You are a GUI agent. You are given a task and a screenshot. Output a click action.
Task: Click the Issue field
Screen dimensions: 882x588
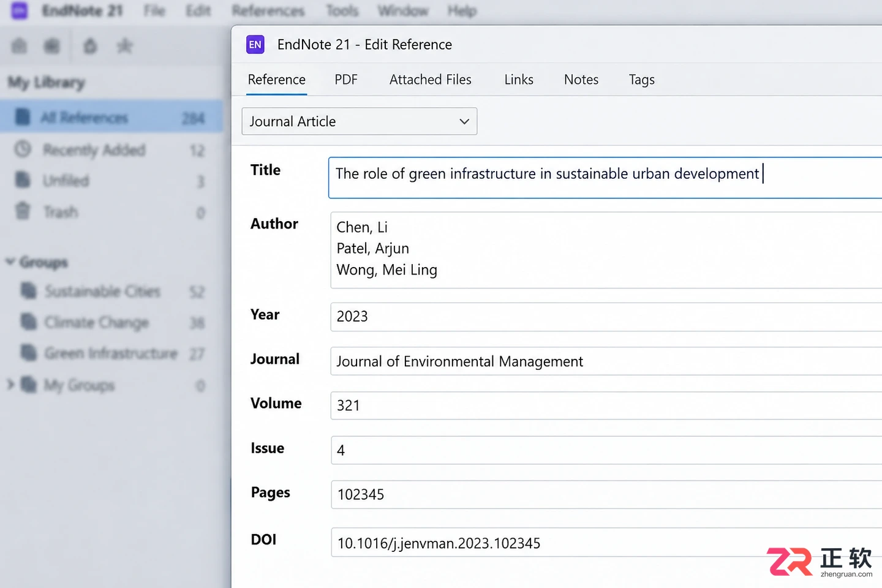(606, 450)
